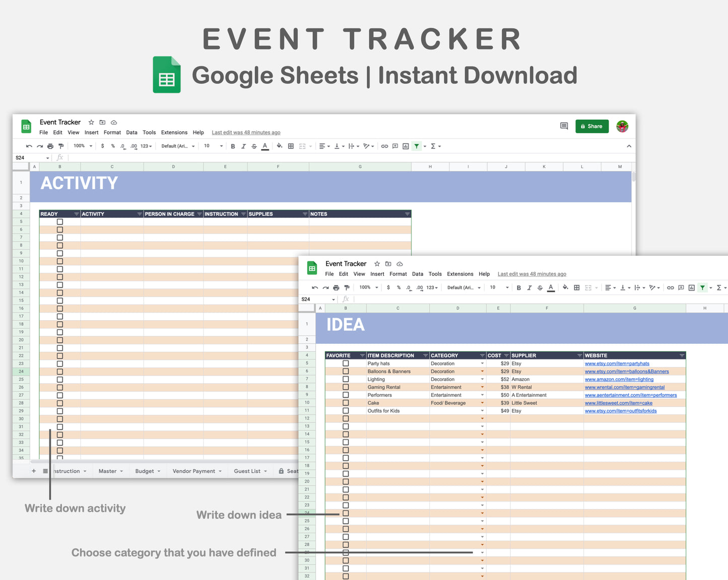The image size is (728, 580).
Task: Apply bold formatting from the toolbar
Action: click(x=233, y=146)
